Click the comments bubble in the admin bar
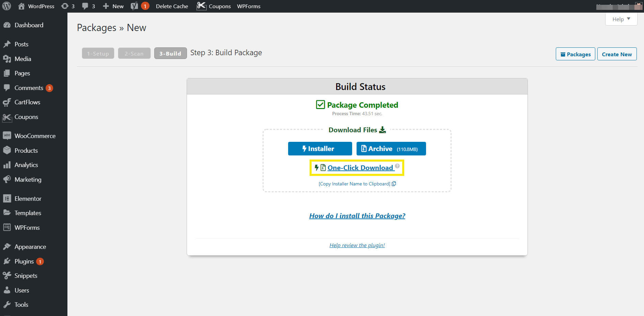Image resolution: width=644 pixels, height=316 pixels. point(85,6)
